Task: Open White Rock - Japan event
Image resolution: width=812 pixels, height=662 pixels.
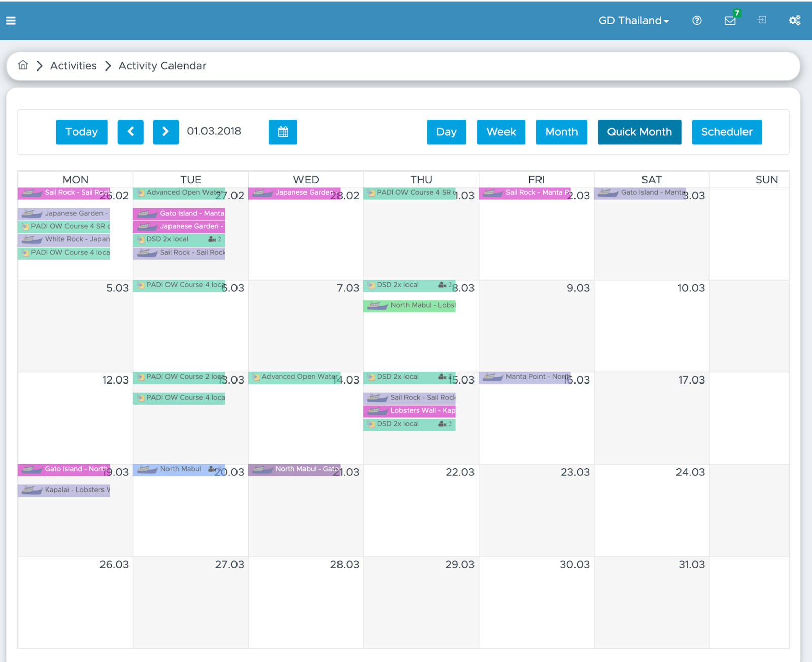Action: (x=64, y=239)
